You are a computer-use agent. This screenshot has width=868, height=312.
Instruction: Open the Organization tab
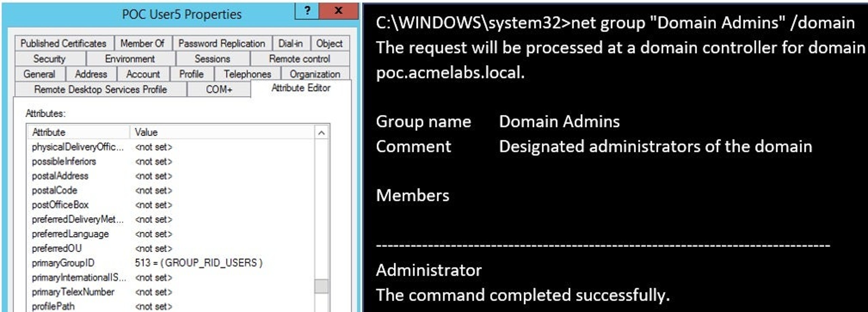(315, 74)
